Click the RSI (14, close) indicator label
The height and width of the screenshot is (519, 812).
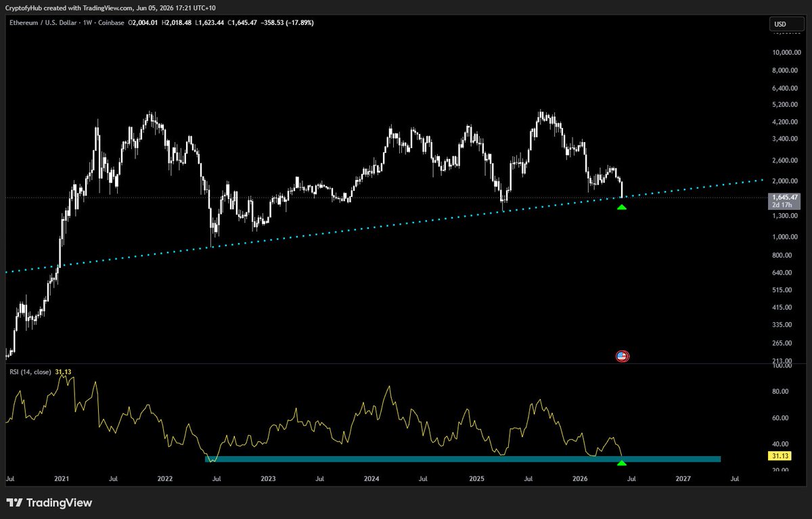(x=31, y=372)
